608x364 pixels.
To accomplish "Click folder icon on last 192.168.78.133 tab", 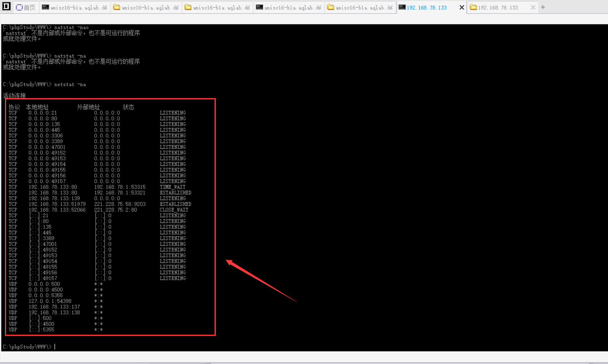I will tap(473, 7).
